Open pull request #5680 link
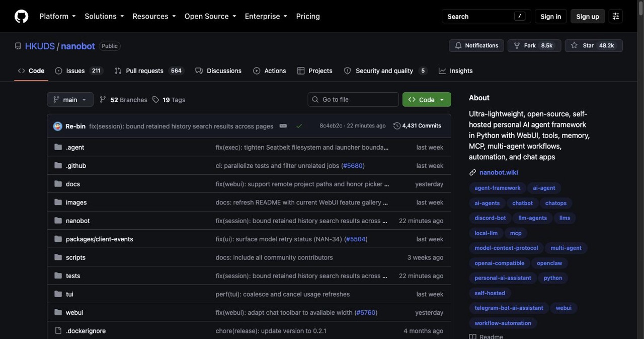 (353, 166)
